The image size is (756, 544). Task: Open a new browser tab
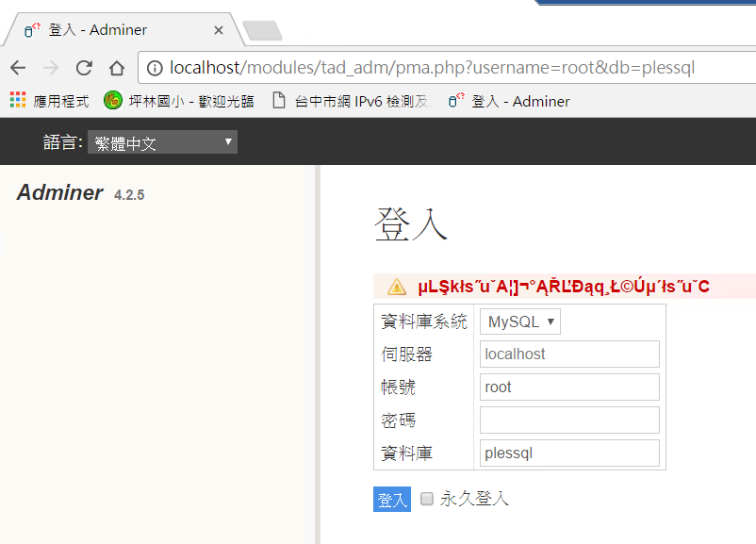[x=261, y=31]
